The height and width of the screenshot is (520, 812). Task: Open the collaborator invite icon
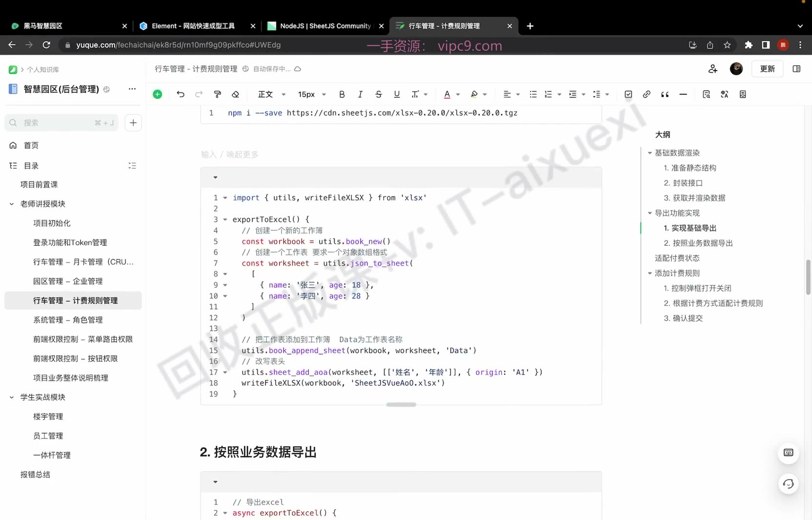pyautogui.click(x=713, y=69)
